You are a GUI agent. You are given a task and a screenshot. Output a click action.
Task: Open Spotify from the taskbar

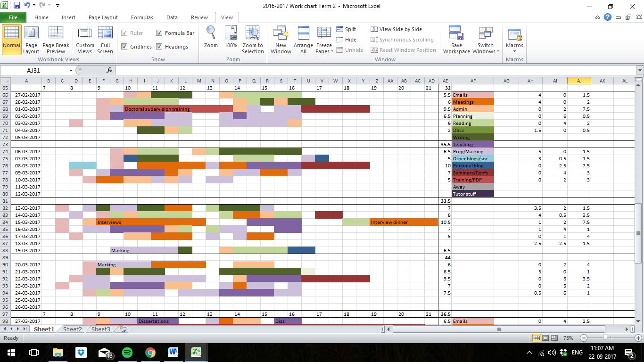pos(127,352)
